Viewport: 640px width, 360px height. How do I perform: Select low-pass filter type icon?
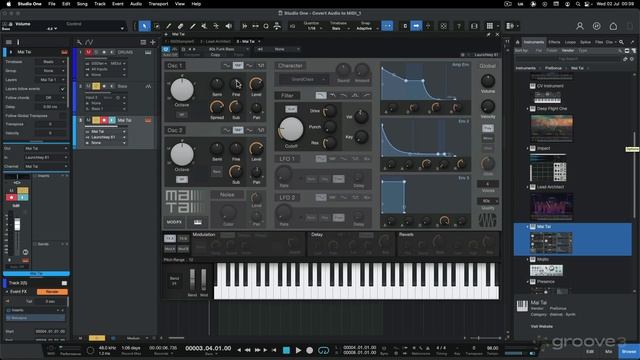click(x=321, y=96)
